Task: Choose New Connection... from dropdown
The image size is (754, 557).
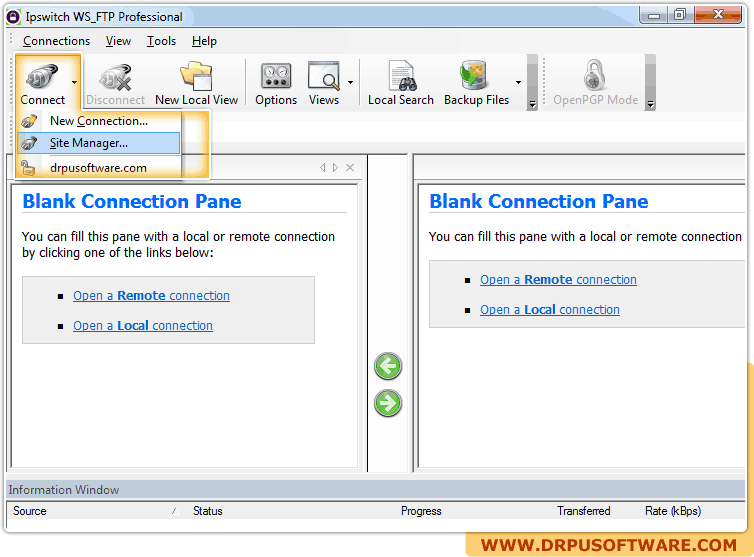Action: (x=99, y=121)
